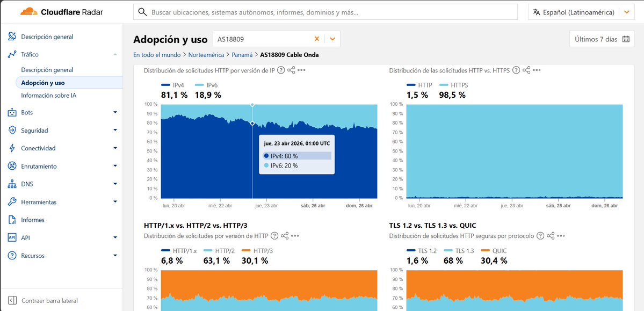
Task: Toggle the HTTP/3 legend series
Action: click(257, 251)
